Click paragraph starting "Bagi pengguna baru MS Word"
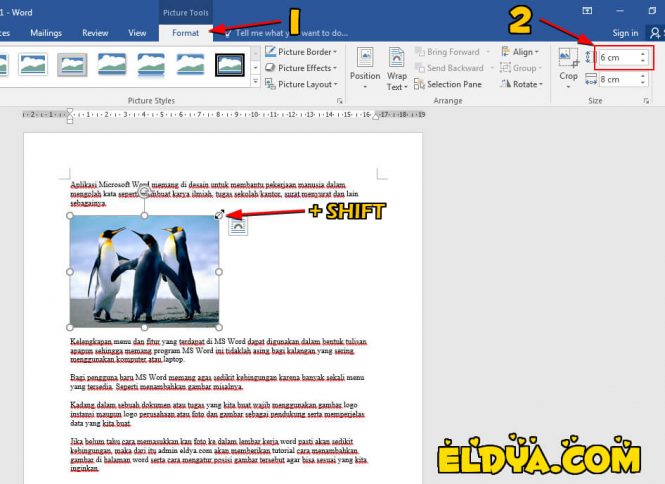665x484 pixels. point(217,382)
